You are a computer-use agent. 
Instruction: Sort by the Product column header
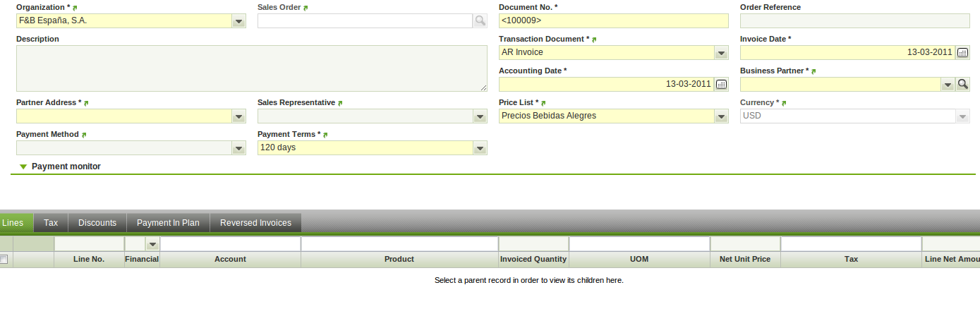coord(399,260)
